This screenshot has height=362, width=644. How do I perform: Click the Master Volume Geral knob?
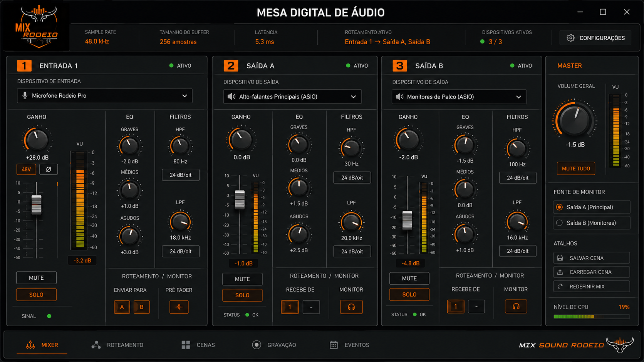(x=574, y=120)
